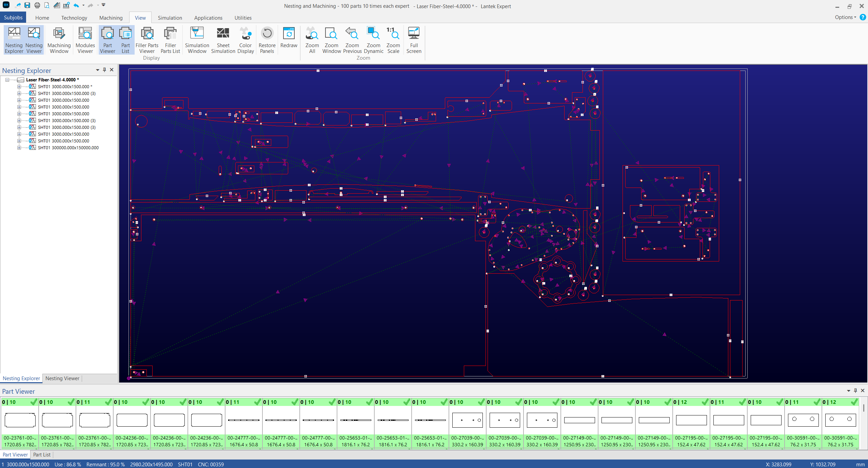The width and height of the screenshot is (868, 468).
Task: Open the Part Viewer panel options dropdown arrow
Action: coord(849,391)
